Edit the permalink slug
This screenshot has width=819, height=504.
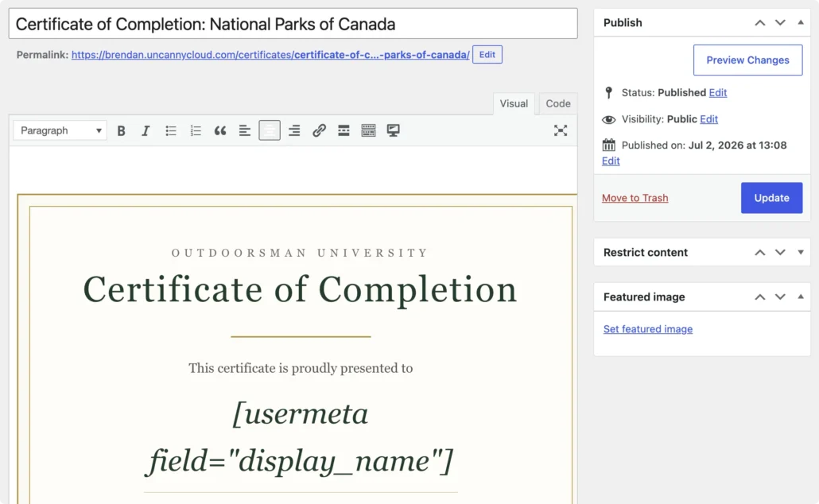(487, 54)
